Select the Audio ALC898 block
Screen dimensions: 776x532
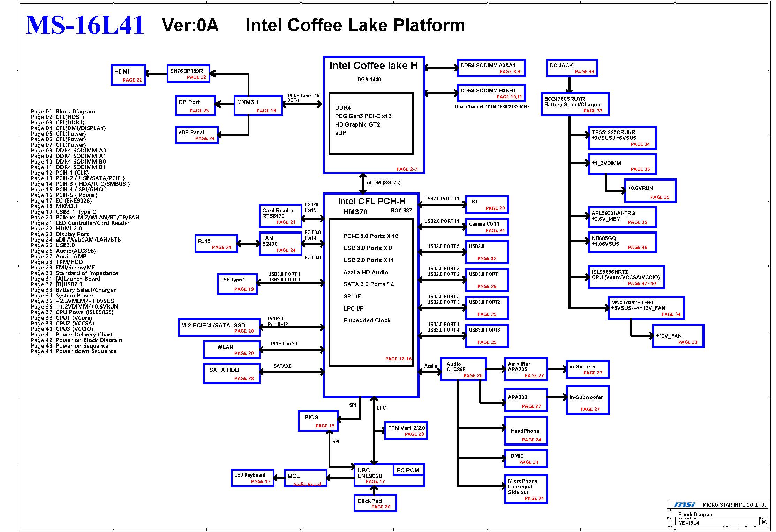pos(464,369)
